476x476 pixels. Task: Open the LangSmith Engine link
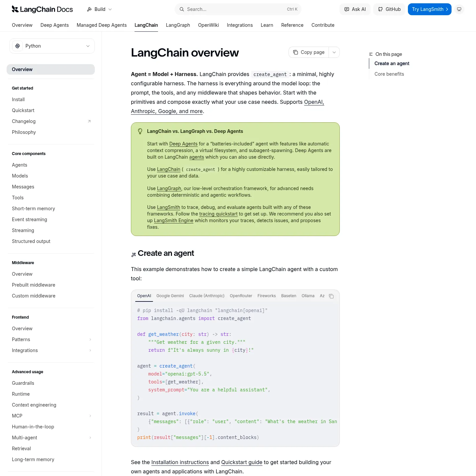click(x=174, y=220)
